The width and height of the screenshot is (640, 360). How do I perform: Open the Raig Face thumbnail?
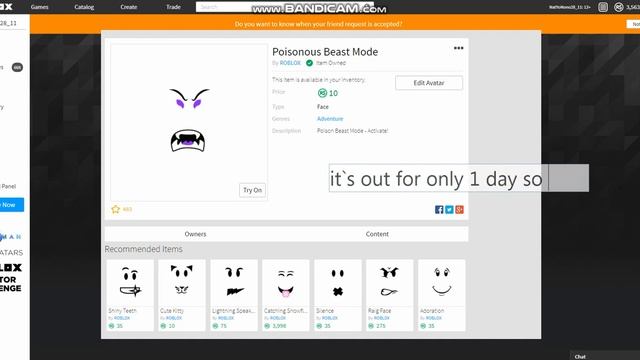point(390,282)
